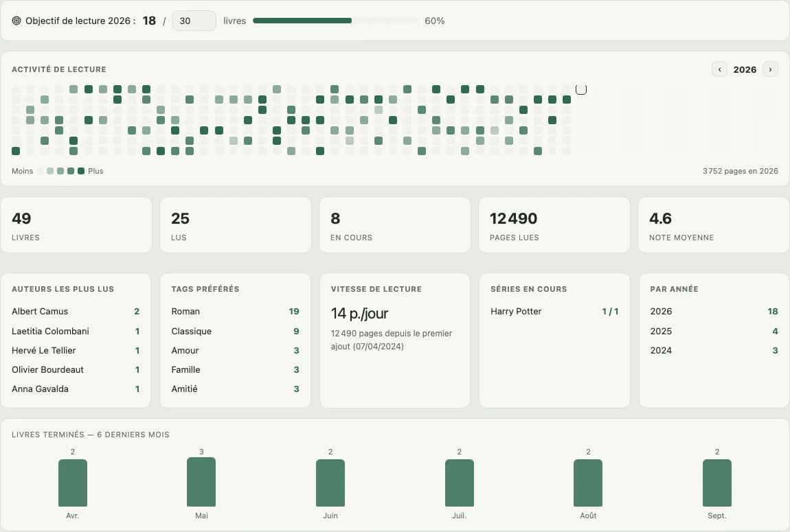Screen dimensions: 790x532
Task: Click the lightest legend swatch next to Moins
Action: pyautogui.click(x=40, y=171)
